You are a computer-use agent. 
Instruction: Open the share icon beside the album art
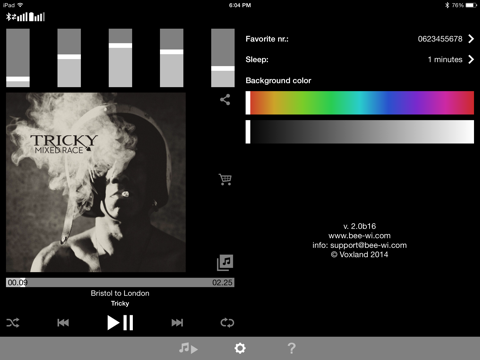[x=225, y=100]
